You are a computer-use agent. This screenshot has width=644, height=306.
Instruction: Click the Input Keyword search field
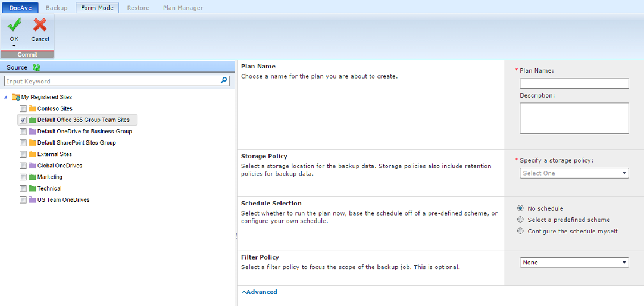(117, 81)
